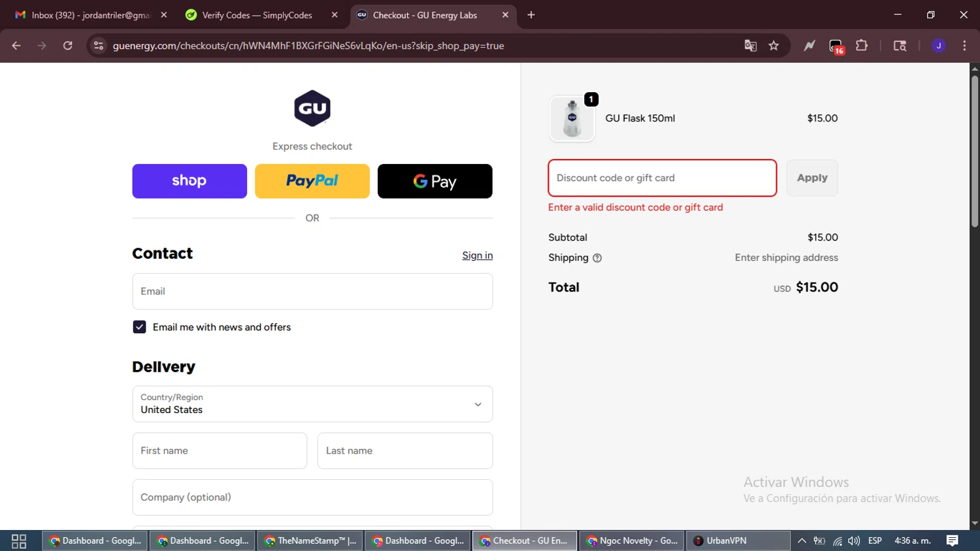Bookmark this page with the star

pos(774,46)
